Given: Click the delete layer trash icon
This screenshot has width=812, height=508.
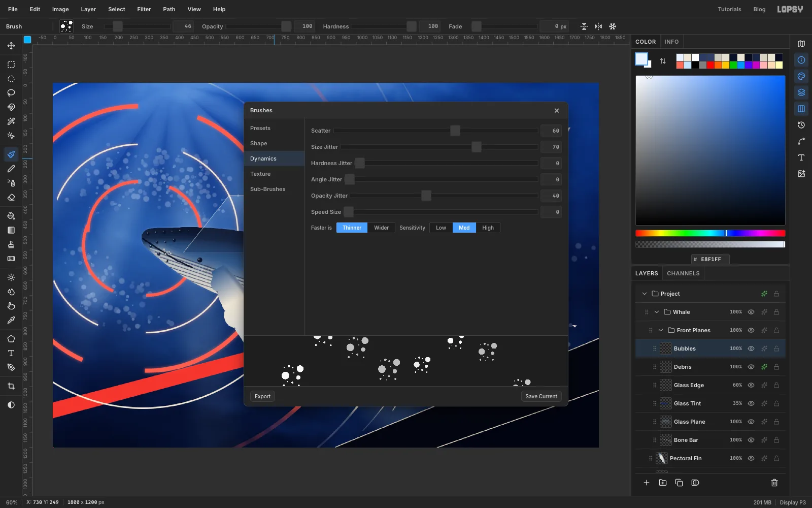Looking at the screenshot, I should click(774, 483).
